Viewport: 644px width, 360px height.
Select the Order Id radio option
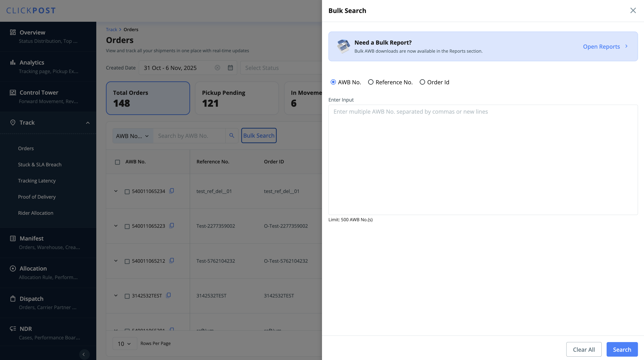click(422, 82)
